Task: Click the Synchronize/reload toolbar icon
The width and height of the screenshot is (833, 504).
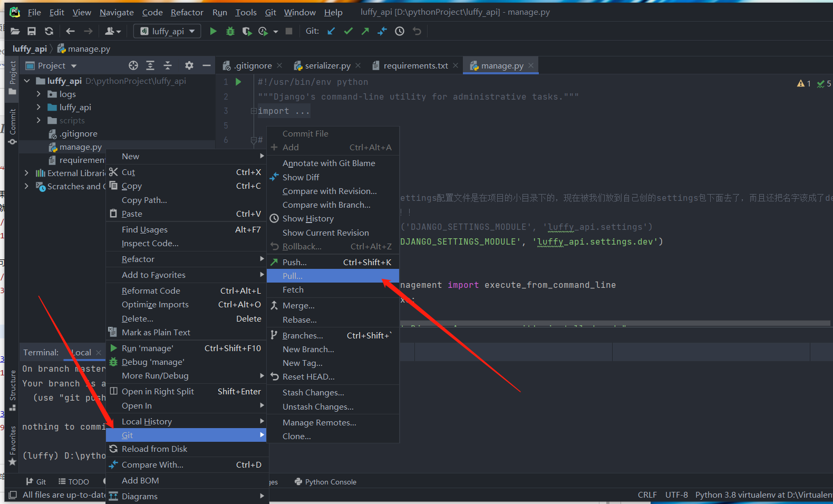Action: [x=49, y=32]
